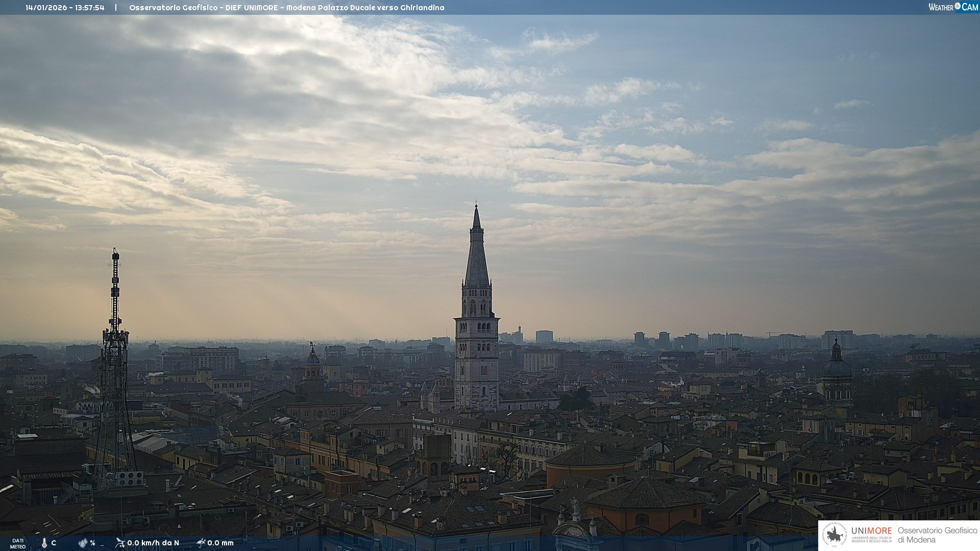Viewport: 980px width, 551px height.
Task: Click the humidity droplets icon
Action: [83, 543]
